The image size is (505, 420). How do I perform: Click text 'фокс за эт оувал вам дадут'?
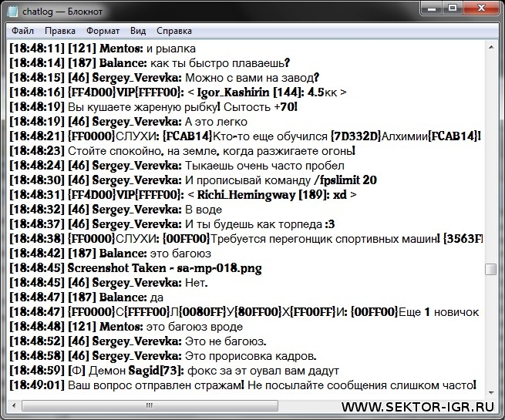click(x=263, y=371)
